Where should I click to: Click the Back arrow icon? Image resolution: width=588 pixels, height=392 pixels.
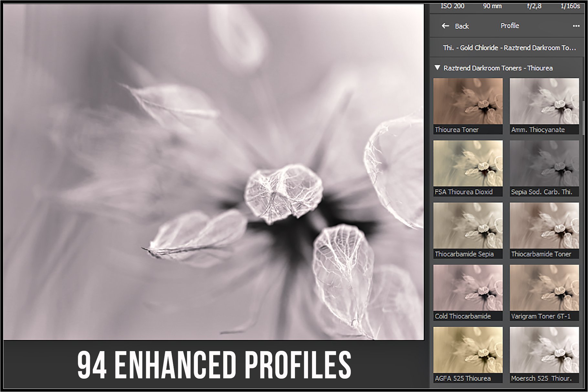point(445,26)
